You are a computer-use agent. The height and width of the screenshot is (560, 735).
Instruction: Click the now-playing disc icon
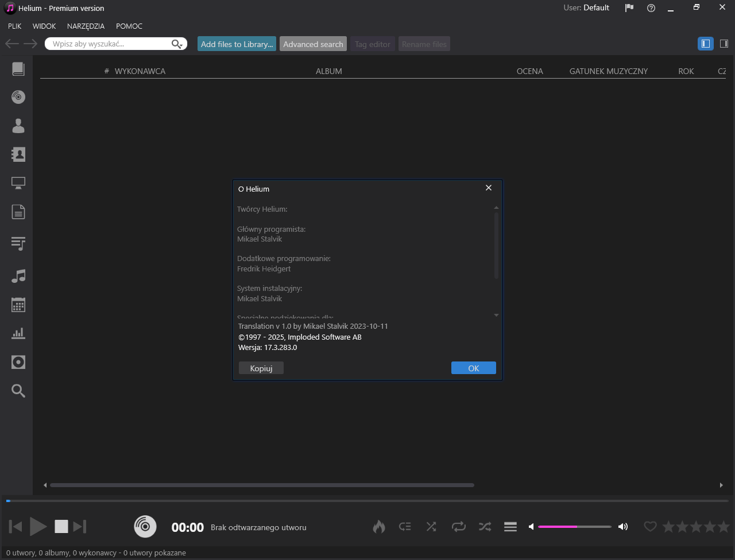click(145, 526)
